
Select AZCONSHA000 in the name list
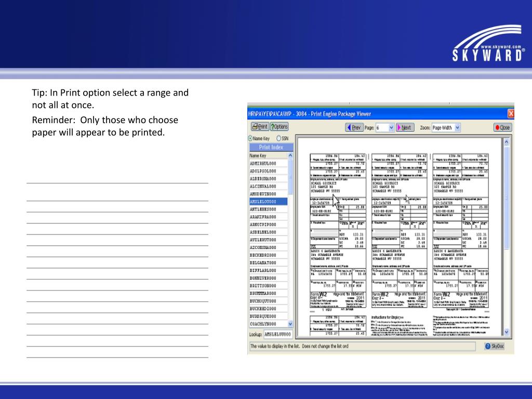(269, 247)
